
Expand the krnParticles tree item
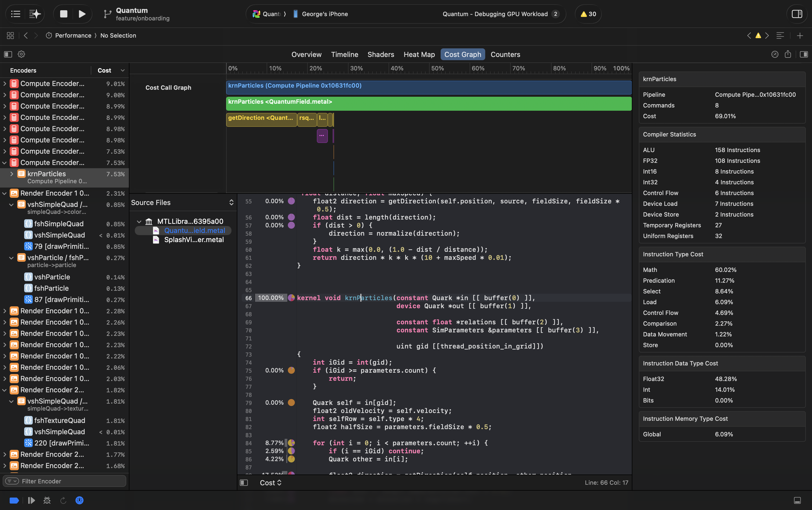(12, 174)
